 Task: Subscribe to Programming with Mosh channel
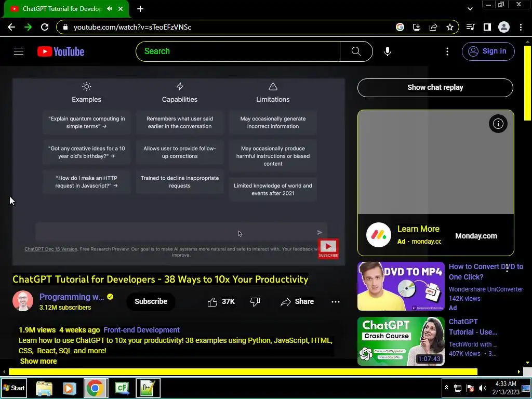[151, 302]
